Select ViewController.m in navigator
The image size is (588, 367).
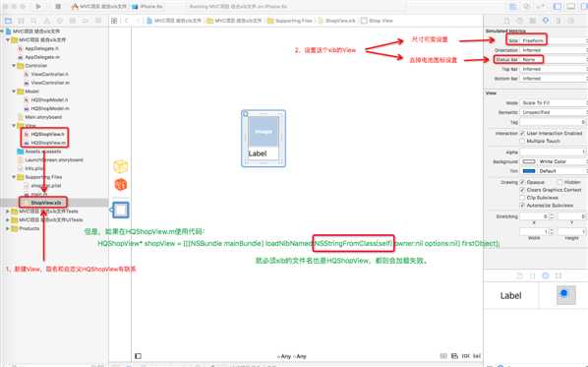point(50,83)
